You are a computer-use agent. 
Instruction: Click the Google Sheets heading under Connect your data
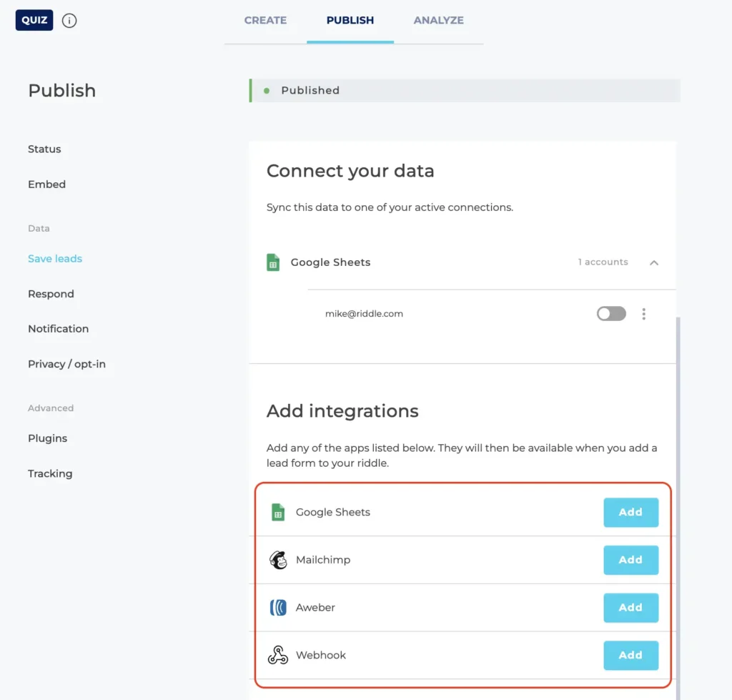pos(330,262)
